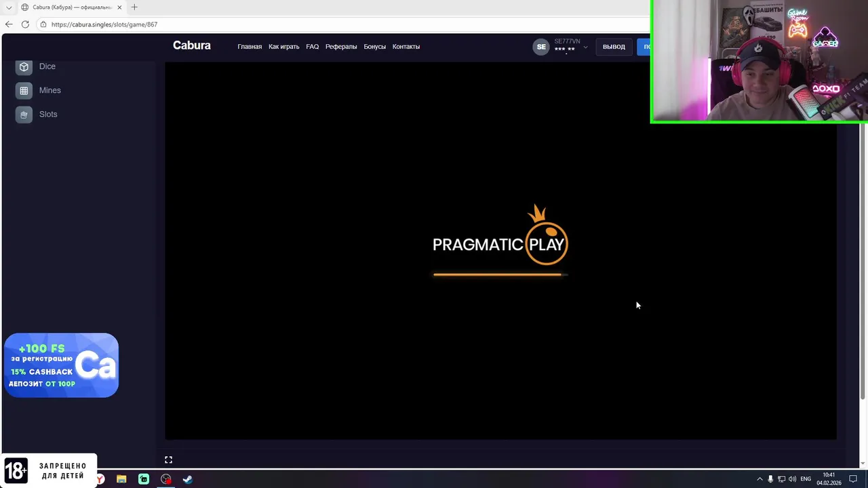Click the Cabura logo
Screen dimensions: 868x488
(x=192, y=45)
